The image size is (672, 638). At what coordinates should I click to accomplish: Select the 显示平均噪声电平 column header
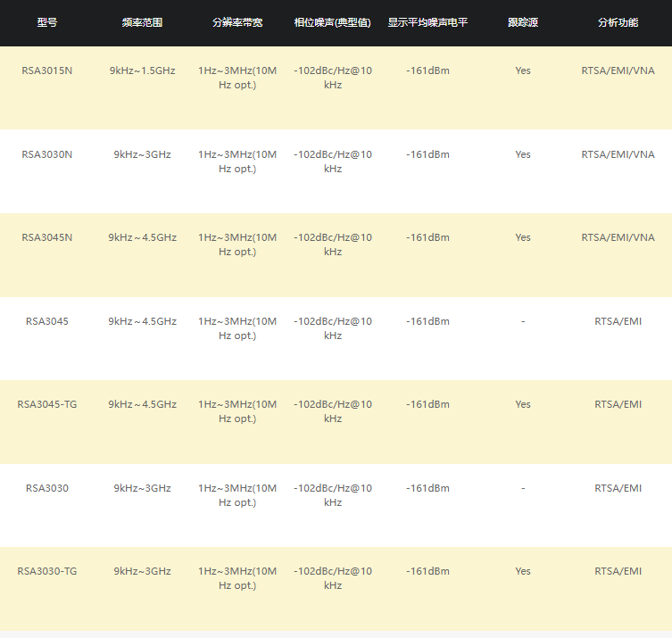427,22
